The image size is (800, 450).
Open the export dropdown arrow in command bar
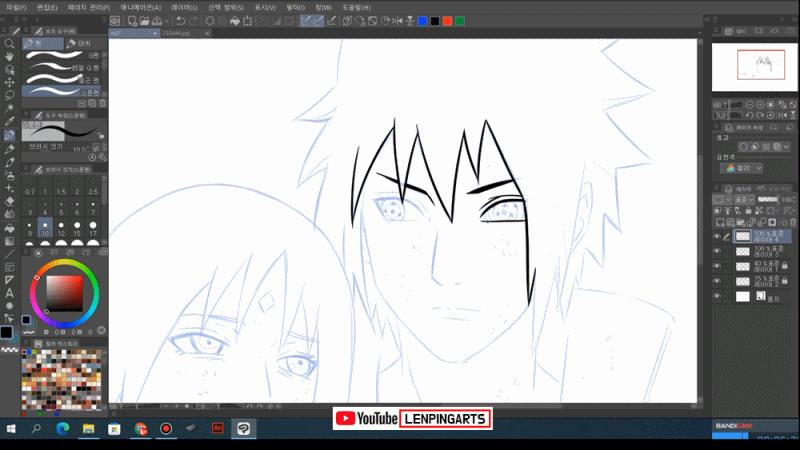[x=166, y=21]
